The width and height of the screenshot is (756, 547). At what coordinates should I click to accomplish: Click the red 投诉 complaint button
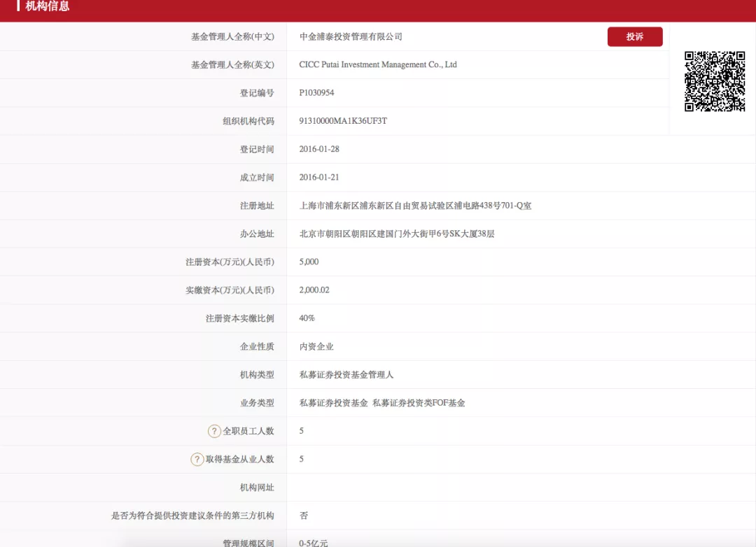[634, 37]
